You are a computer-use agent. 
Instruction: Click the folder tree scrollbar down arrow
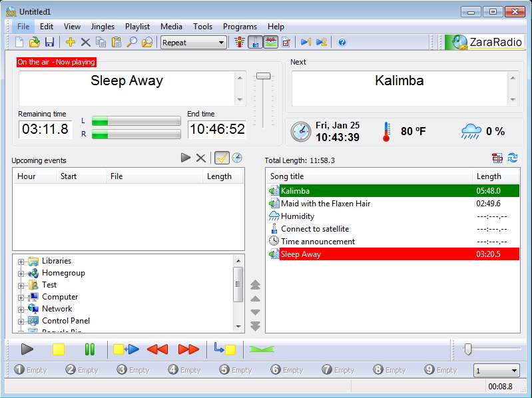click(x=238, y=327)
